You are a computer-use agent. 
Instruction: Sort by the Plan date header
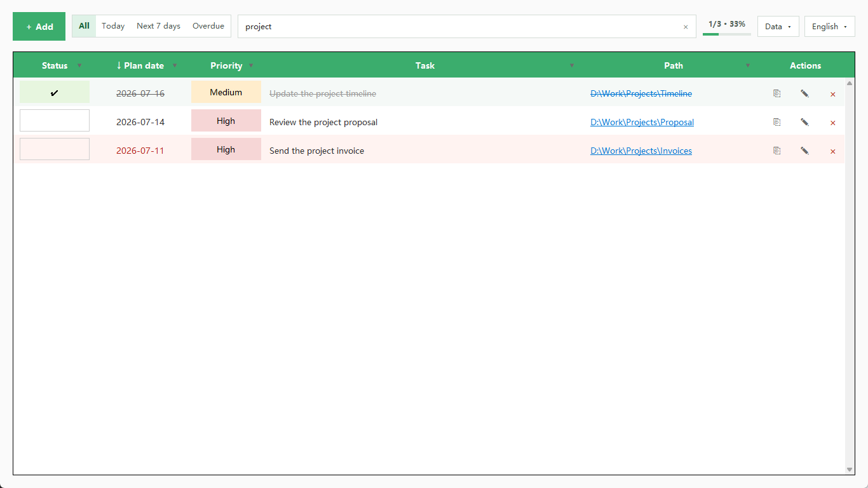140,65
